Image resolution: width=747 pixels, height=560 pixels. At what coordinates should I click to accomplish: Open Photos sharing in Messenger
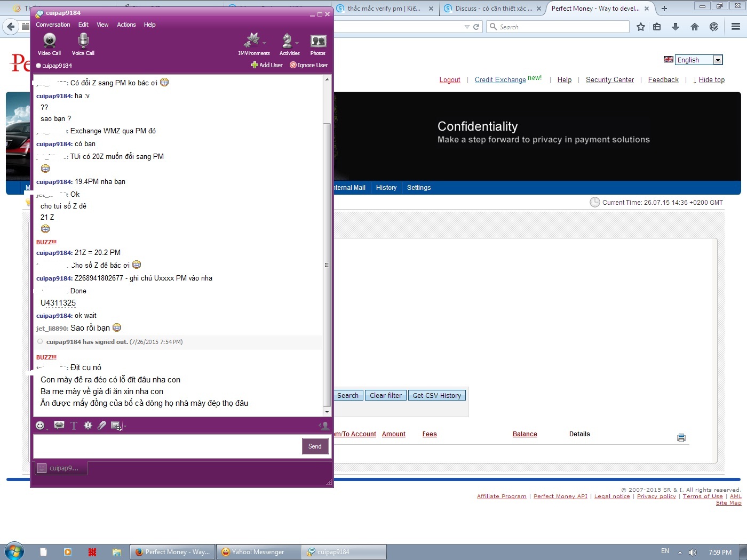click(318, 44)
